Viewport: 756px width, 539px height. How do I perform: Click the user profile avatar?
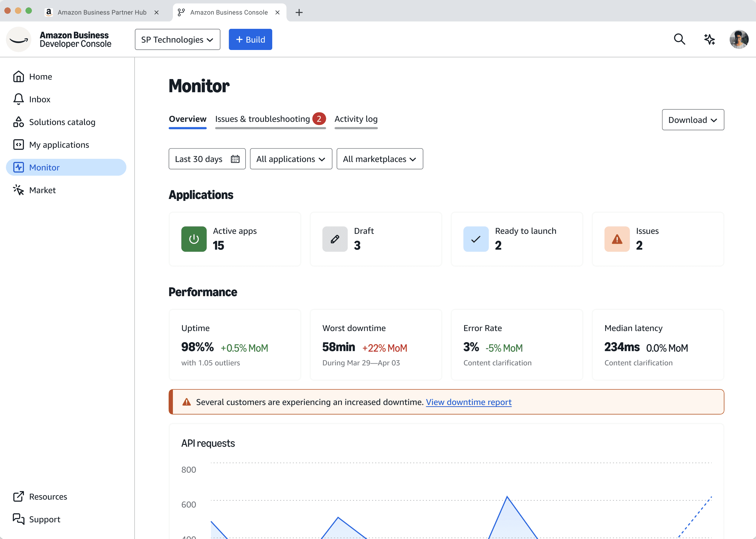click(x=739, y=40)
